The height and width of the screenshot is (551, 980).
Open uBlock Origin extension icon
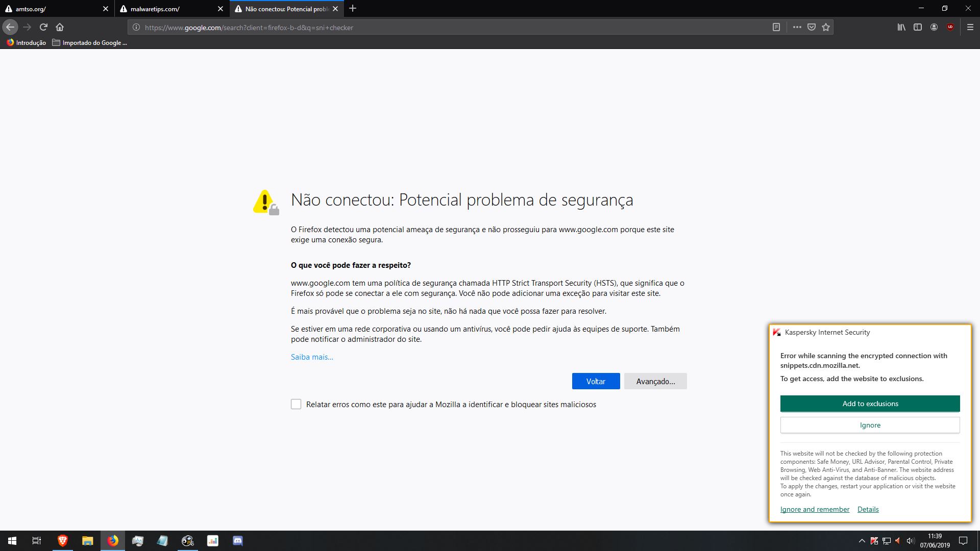[x=950, y=27]
